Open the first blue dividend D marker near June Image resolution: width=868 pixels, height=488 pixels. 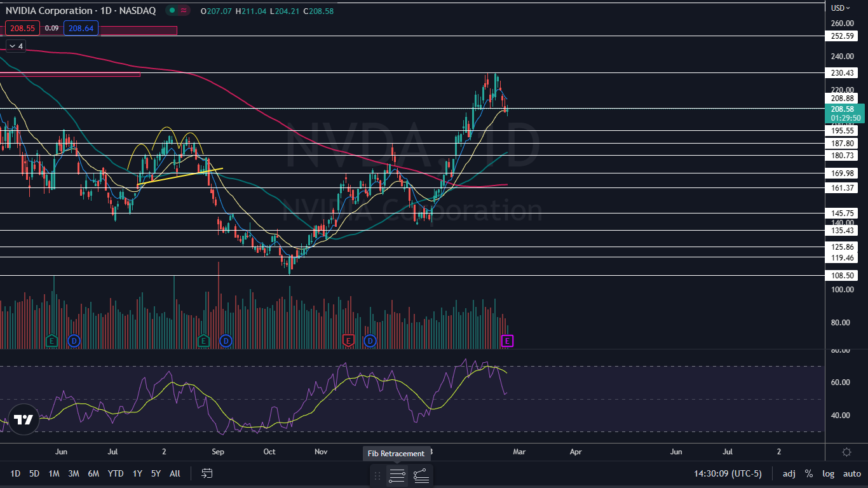[x=74, y=341]
